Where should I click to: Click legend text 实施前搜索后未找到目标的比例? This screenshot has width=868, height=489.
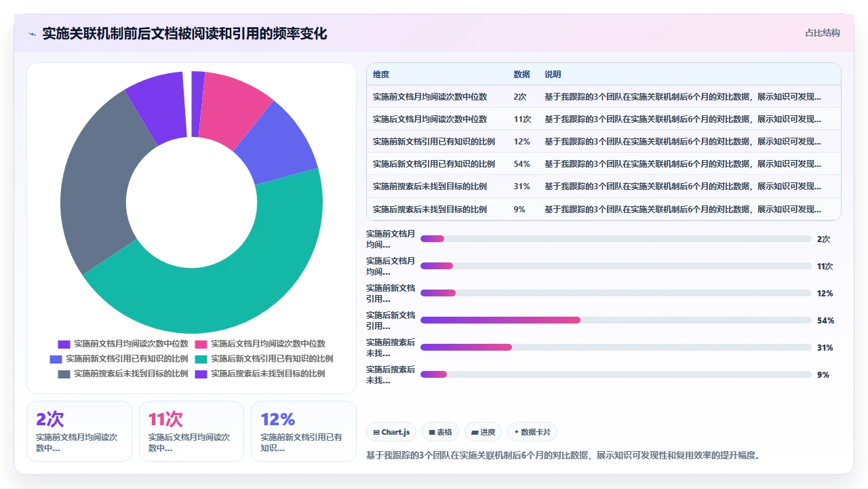point(131,374)
